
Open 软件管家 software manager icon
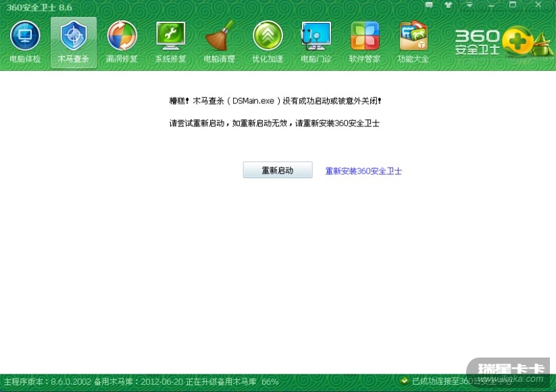[x=365, y=42]
